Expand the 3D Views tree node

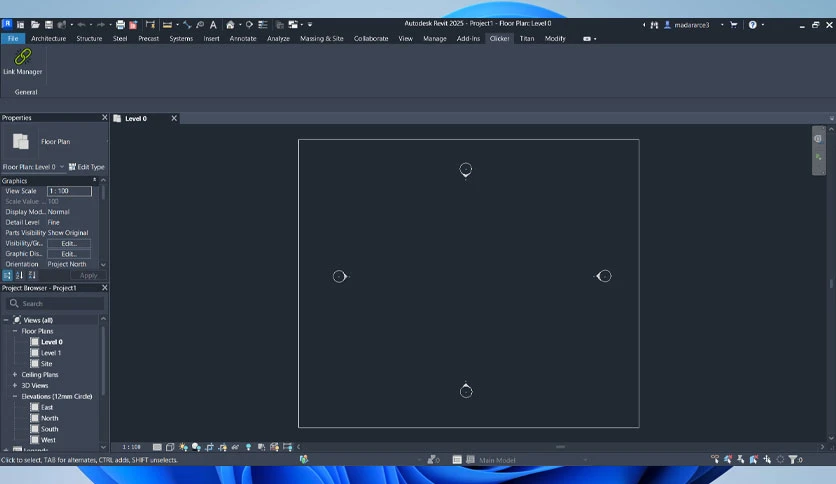click(15, 385)
